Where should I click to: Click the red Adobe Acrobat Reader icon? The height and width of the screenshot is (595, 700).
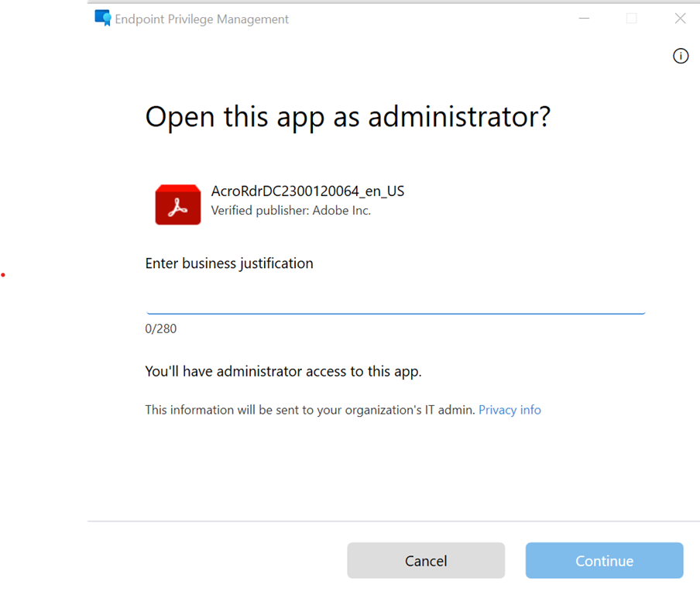click(178, 205)
